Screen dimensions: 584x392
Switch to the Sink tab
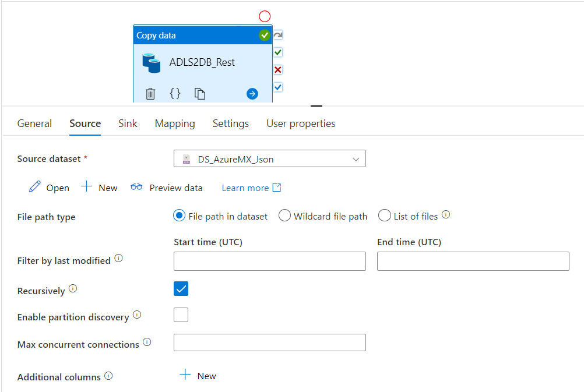[x=128, y=123]
